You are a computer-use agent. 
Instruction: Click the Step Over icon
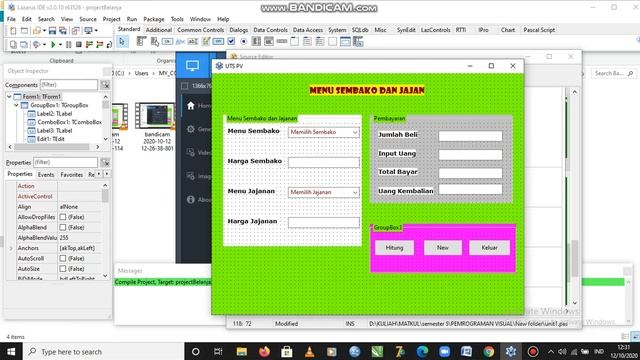click(x=99, y=44)
